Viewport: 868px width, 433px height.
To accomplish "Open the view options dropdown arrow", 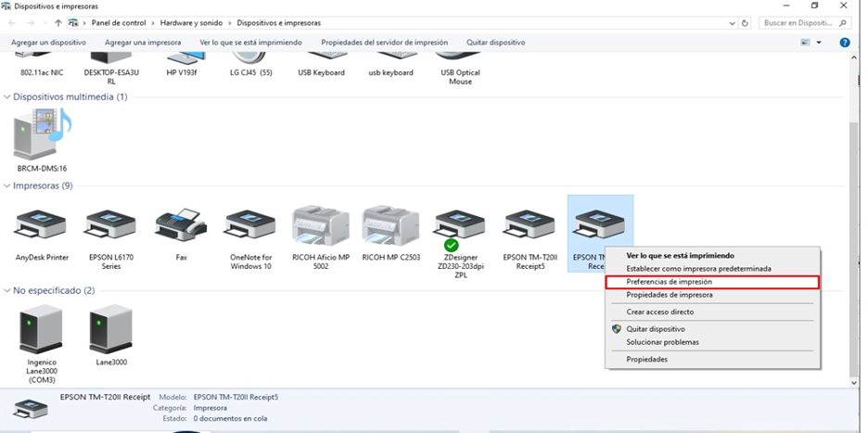I will click(819, 43).
